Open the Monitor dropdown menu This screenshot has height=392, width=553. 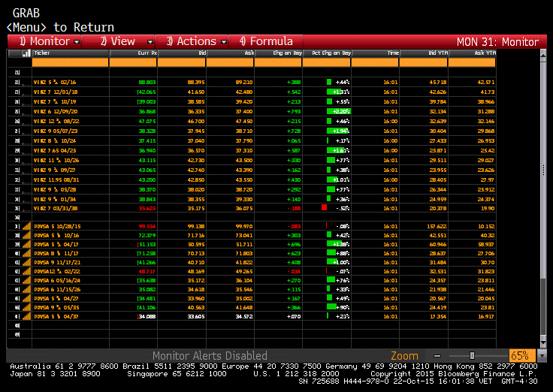pyautogui.click(x=44, y=41)
